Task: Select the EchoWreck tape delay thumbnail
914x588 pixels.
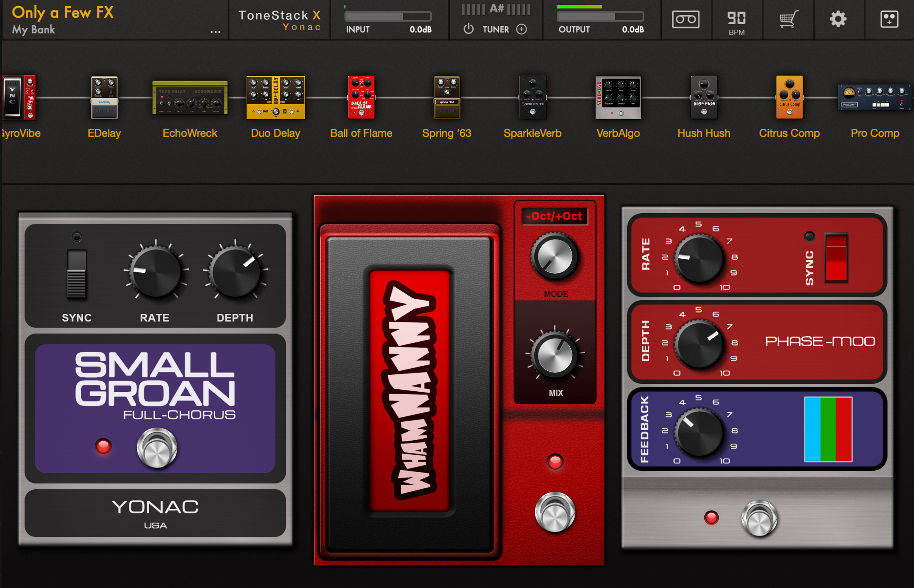Action: pos(190,97)
